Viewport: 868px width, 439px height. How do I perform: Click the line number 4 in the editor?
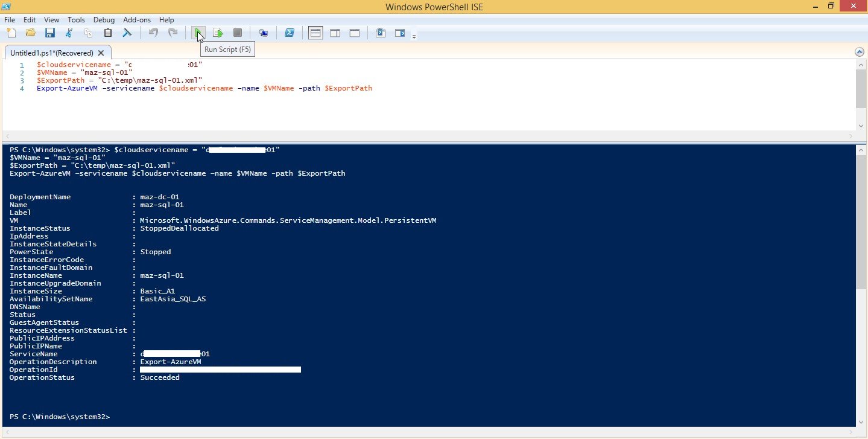coord(22,88)
